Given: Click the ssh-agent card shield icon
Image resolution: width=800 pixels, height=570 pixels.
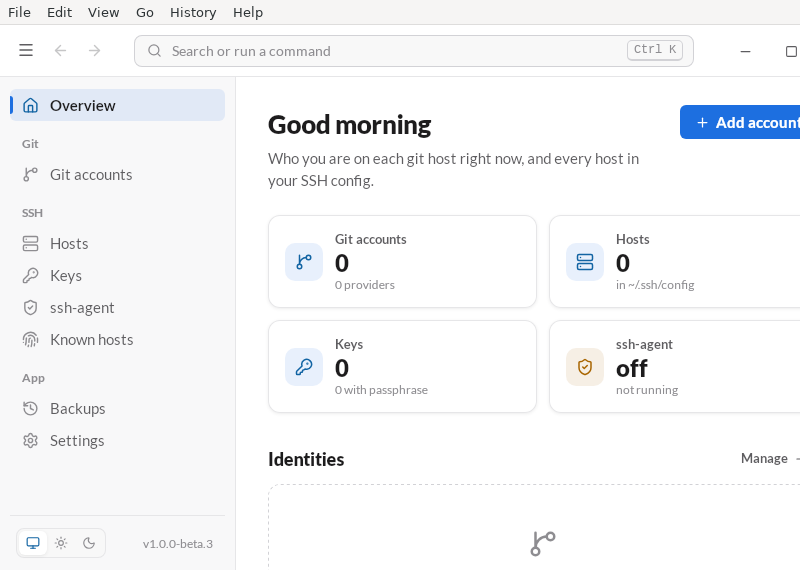Looking at the screenshot, I should [585, 367].
